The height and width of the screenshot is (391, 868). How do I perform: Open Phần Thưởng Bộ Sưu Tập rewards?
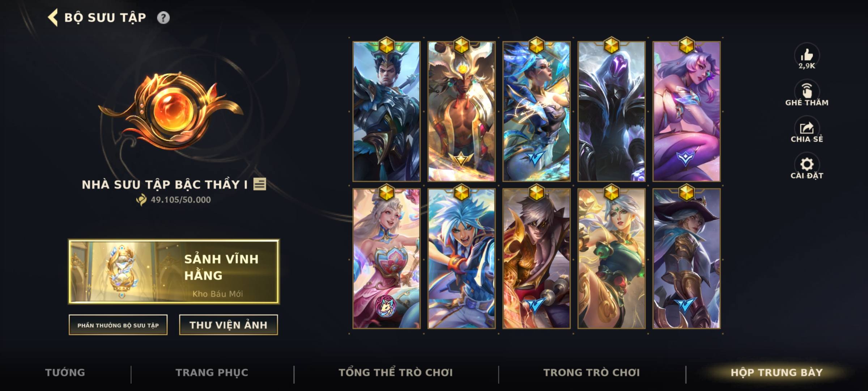pyautogui.click(x=118, y=325)
